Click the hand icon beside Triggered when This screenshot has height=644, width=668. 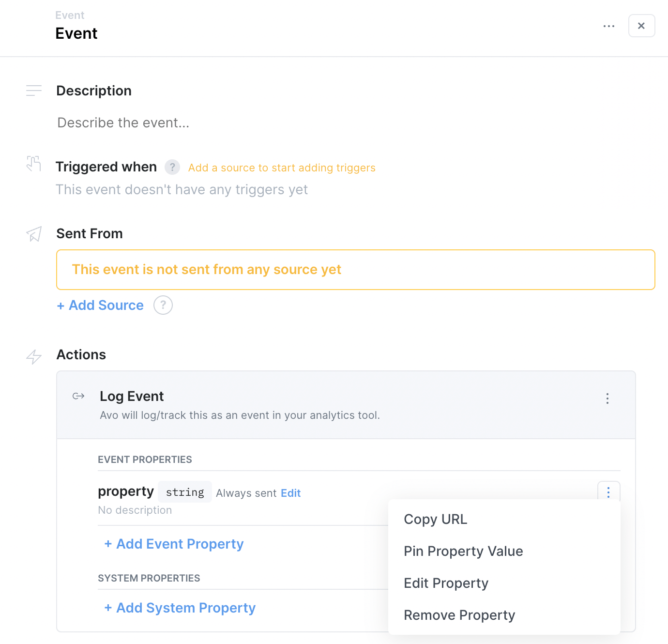pos(33,164)
